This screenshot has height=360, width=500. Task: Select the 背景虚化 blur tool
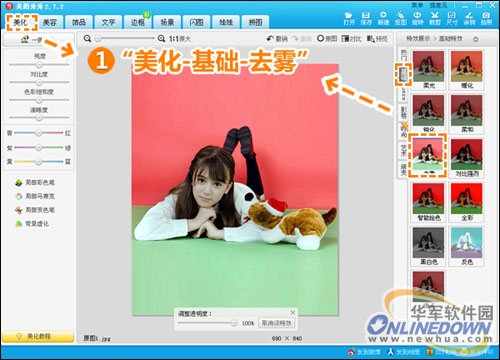(x=32, y=224)
